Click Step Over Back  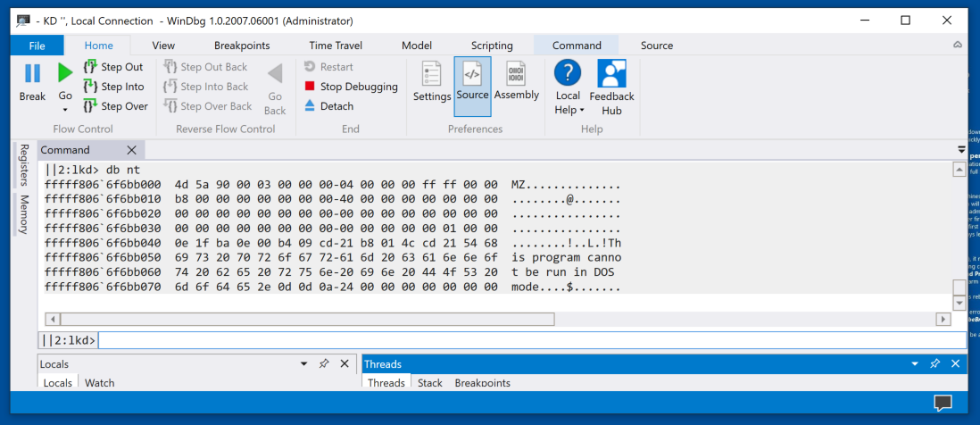[207, 106]
